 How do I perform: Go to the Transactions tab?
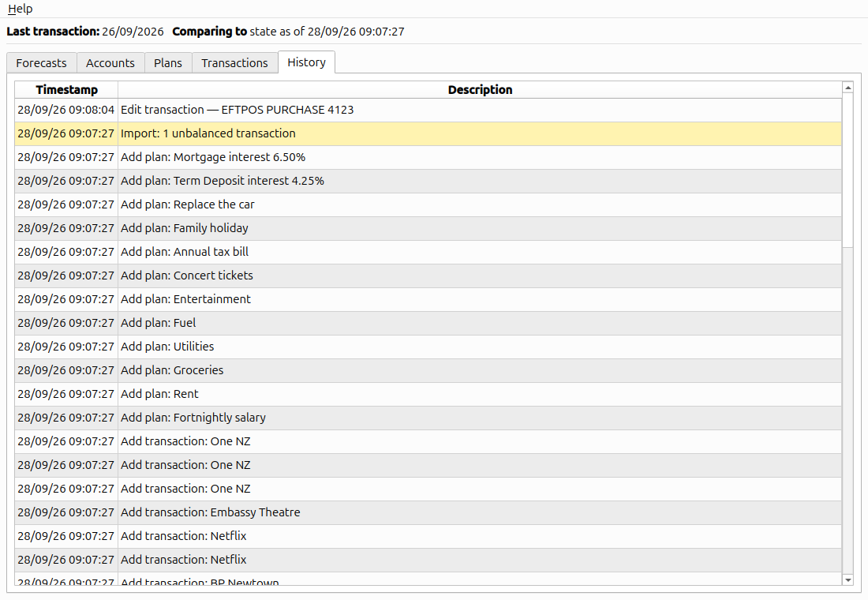[234, 63]
